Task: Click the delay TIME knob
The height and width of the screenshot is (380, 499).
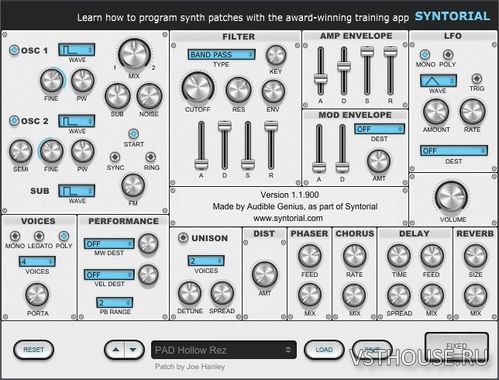Action: pyautogui.click(x=399, y=256)
